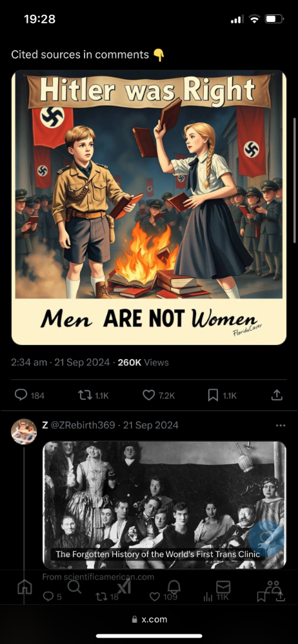Open the Scientific American trans clinic article card
The image size is (298, 644).
pyautogui.click(x=164, y=505)
